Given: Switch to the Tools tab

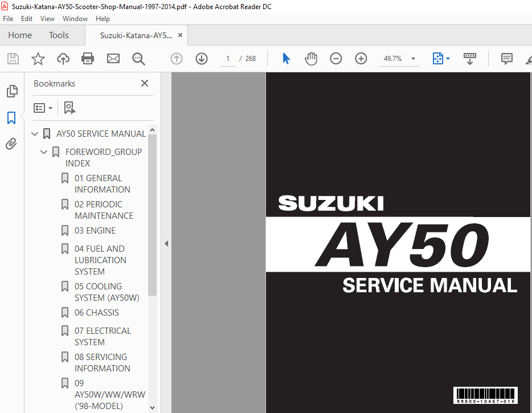Looking at the screenshot, I should [x=59, y=35].
